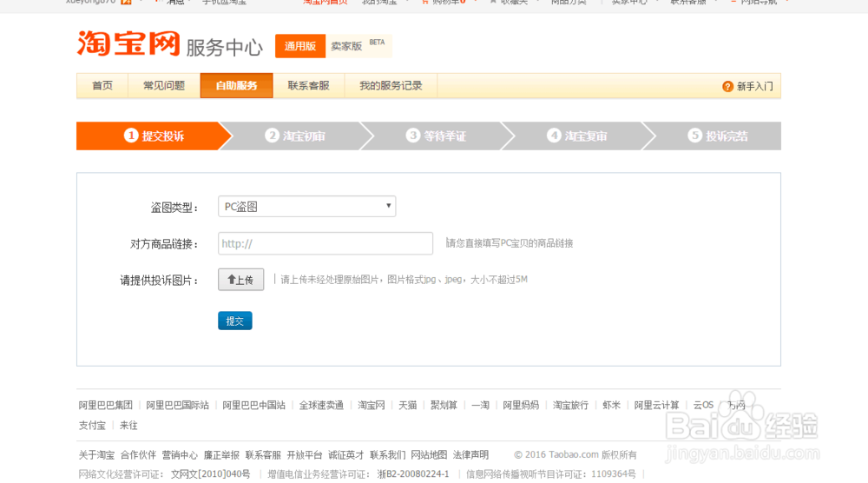This screenshot has height=483, width=868.
Task: Focus the 对方商品链接 http:// input field
Action: coord(325,244)
